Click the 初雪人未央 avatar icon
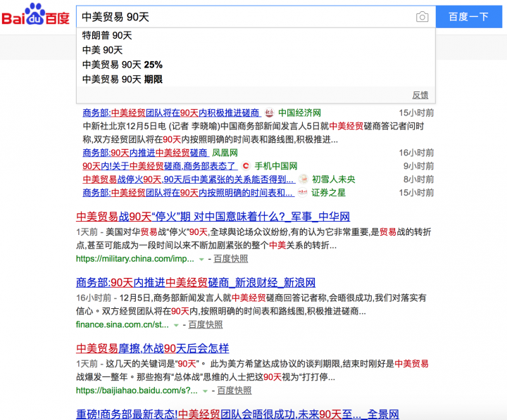 coord(303,179)
